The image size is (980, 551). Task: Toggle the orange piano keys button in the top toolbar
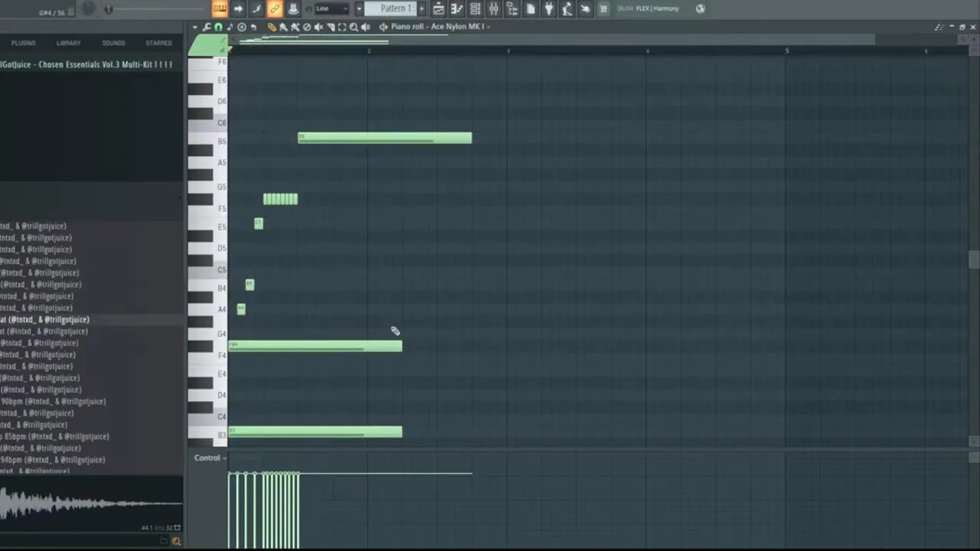pyautogui.click(x=220, y=8)
